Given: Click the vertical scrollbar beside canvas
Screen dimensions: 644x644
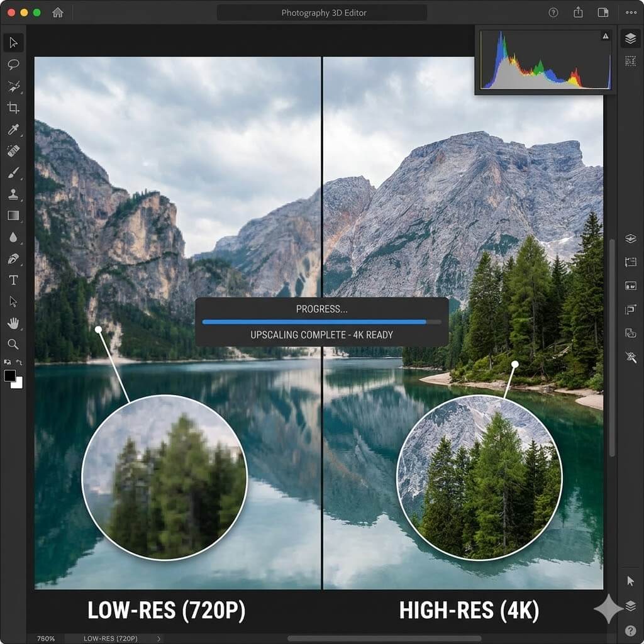Looking at the screenshot, I should click(x=612, y=346).
